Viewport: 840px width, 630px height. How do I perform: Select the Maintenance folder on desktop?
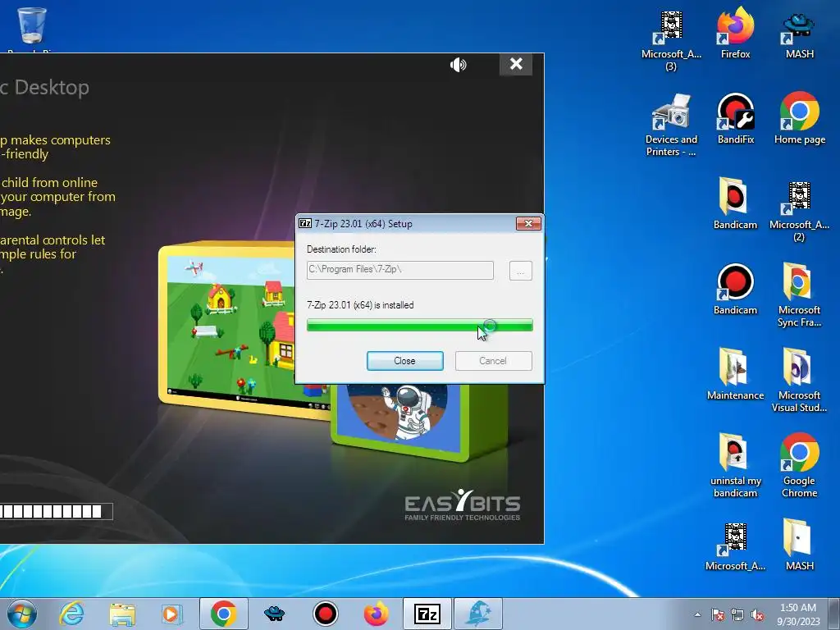[x=735, y=374]
